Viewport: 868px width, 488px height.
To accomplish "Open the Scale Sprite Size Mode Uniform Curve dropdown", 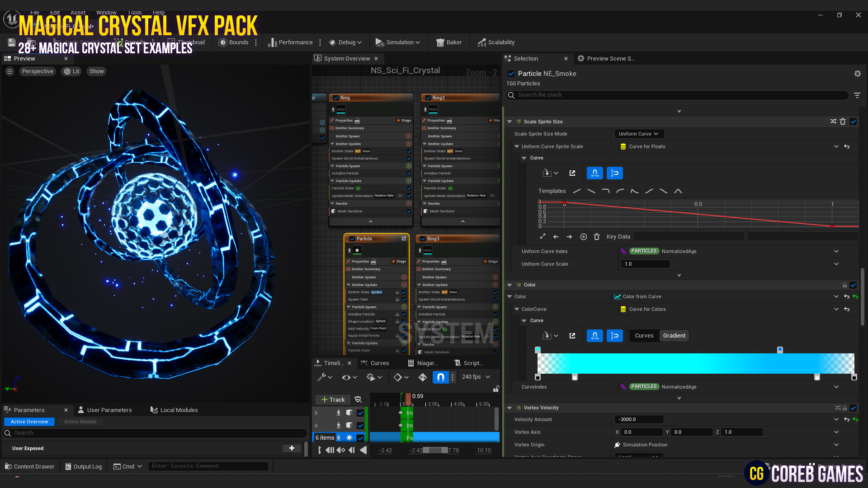I will coord(639,133).
